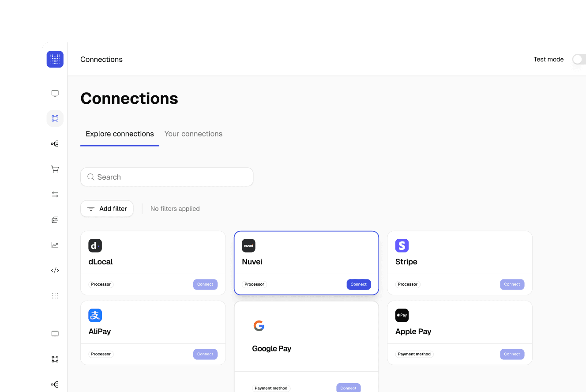Connect the AliPay processor
Screen dimensions: 586x392
click(x=205, y=354)
